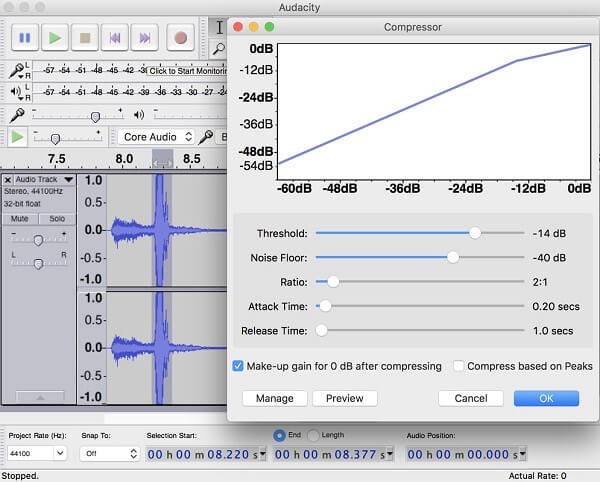This screenshot has width=600, height=482.
Task: Click the "Stopped." status bar text
Action: coord(20,476)
